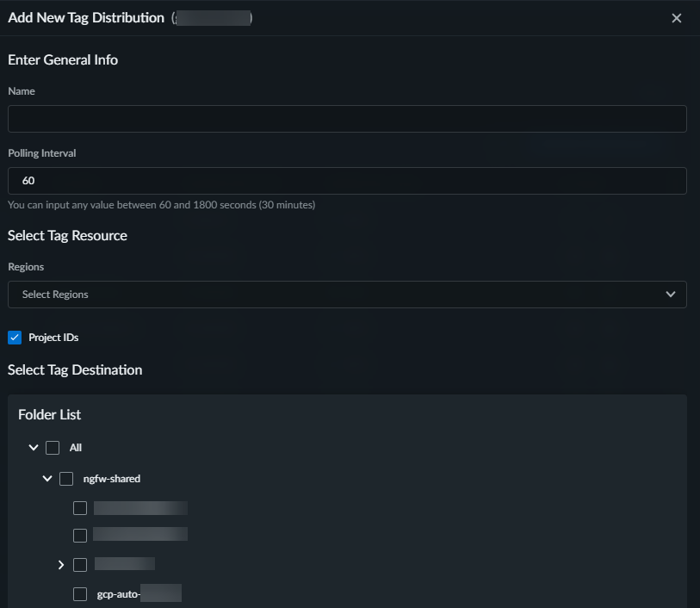This screenshot has height=608, width=700.
Task: Check the ngfw-shared folder checkbox
Action: (x=66, y=479)
